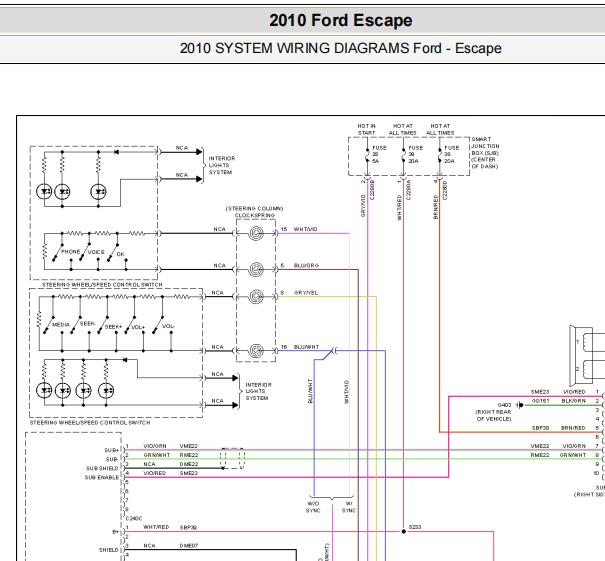This screenshot has width=605, height=561.
Task: Click the "MEDIA" switch label
Action: [x=61, y=325]
